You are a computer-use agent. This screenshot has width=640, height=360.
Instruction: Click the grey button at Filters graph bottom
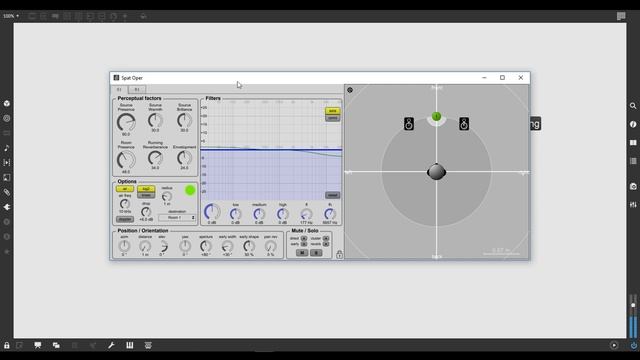(332, 195)
